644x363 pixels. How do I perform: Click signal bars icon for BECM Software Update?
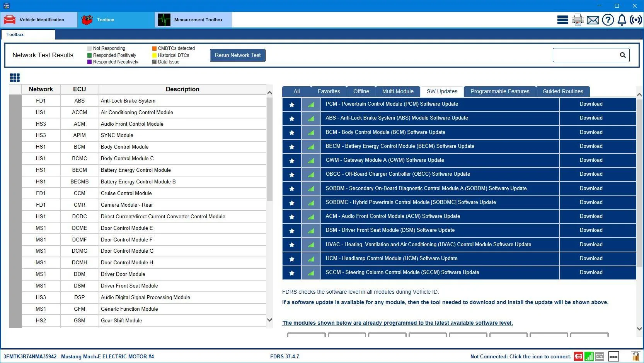pyautogui.click(x=311, y=147)
